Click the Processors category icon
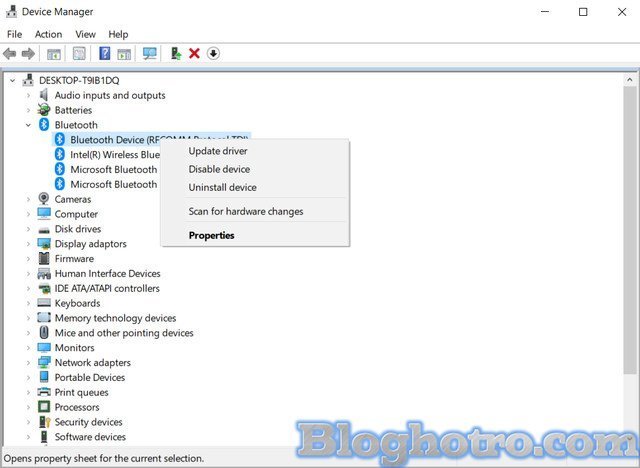 44,407
